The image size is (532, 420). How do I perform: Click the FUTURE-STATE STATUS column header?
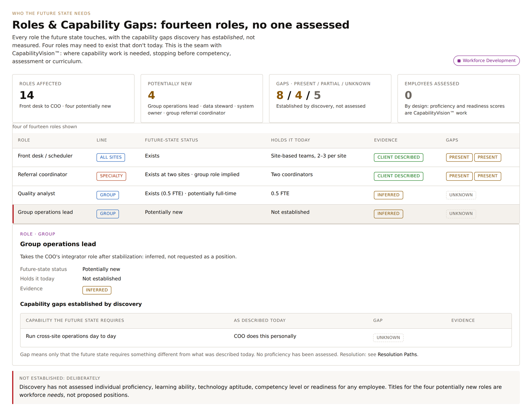coord(171,140)
